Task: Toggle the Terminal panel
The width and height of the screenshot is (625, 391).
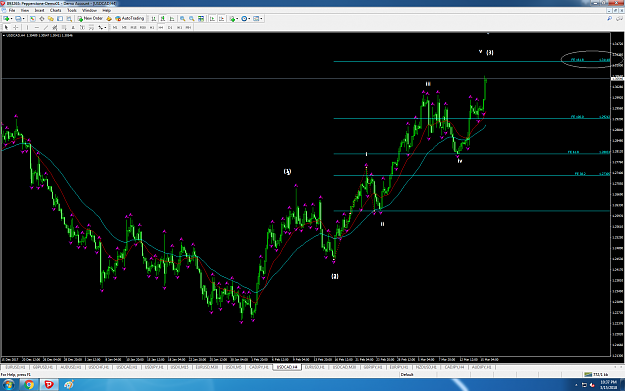Action: (x=60, y=18)
